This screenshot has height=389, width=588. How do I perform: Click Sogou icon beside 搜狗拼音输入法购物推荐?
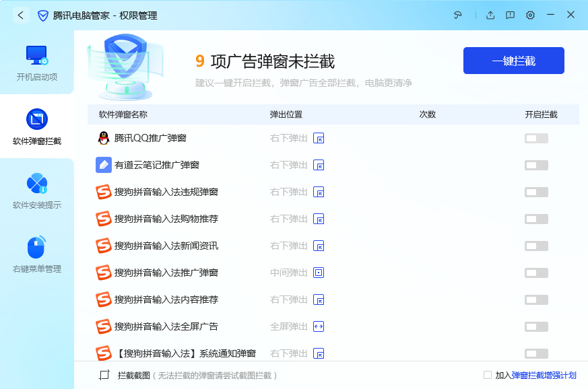pyautogui.click(x=104, y=219)
